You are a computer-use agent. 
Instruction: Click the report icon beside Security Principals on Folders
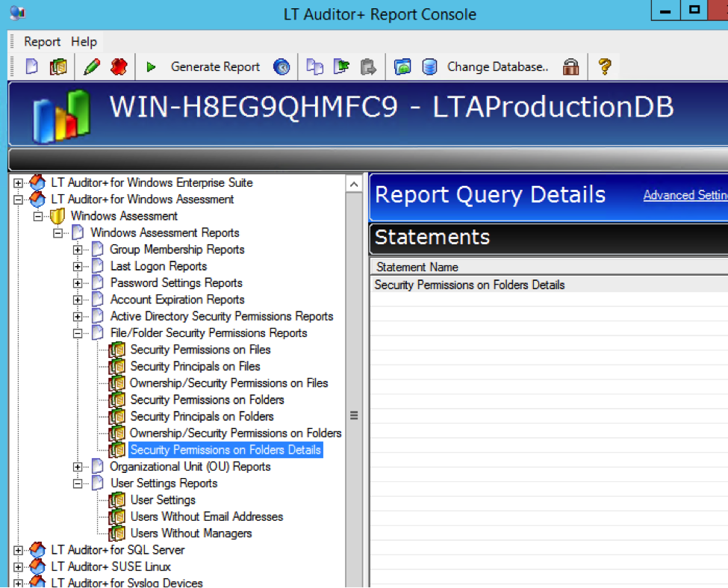point(117,417)
